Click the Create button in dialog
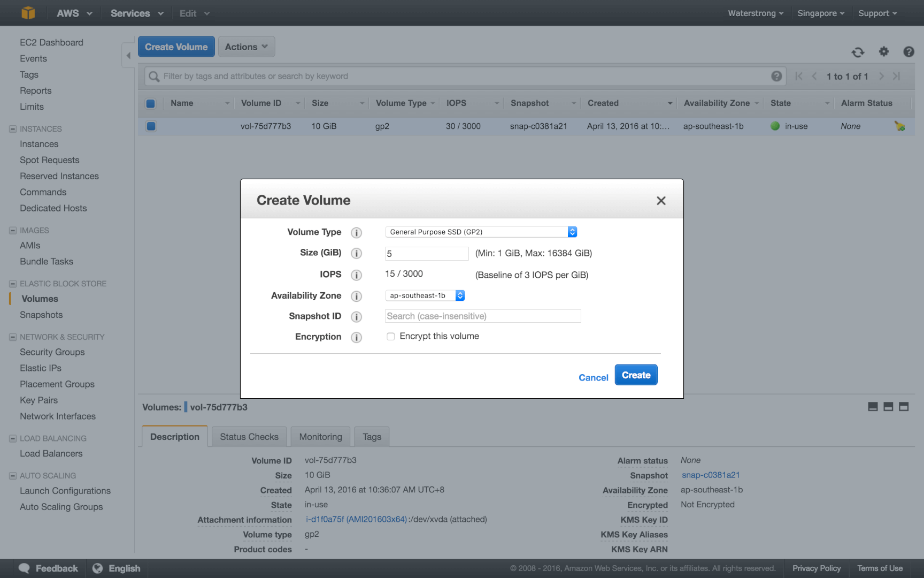924x578 pixels. [x=636, y=375]
